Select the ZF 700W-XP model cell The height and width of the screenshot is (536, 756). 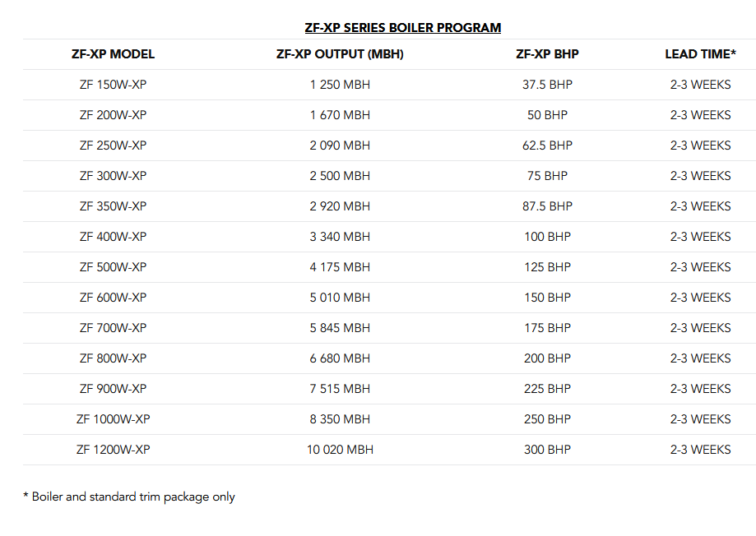[x=113, y=328]
